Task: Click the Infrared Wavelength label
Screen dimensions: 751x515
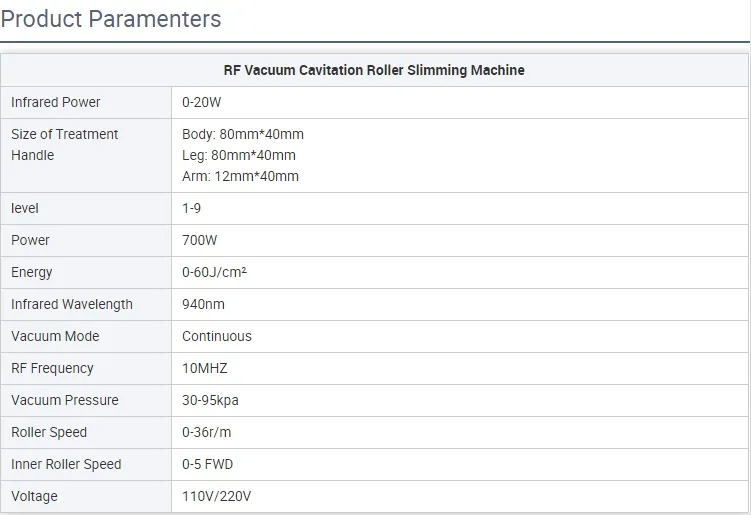Action: (72, 304)
